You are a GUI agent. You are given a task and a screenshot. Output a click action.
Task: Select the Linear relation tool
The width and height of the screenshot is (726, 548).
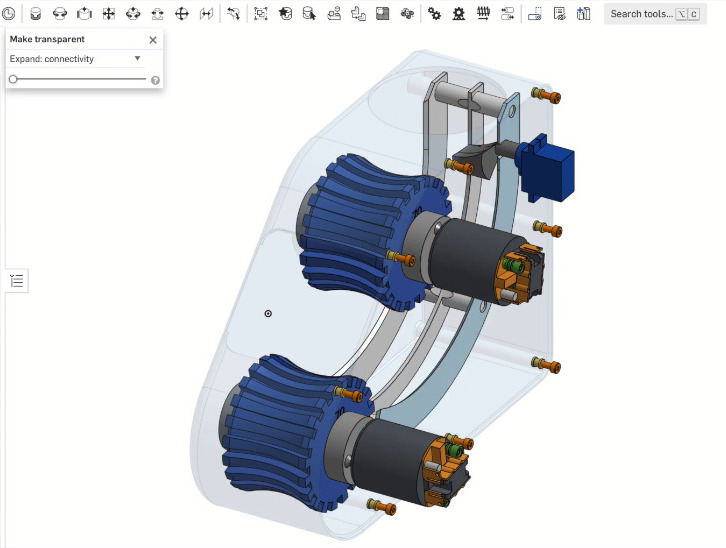tap(507, 14)
